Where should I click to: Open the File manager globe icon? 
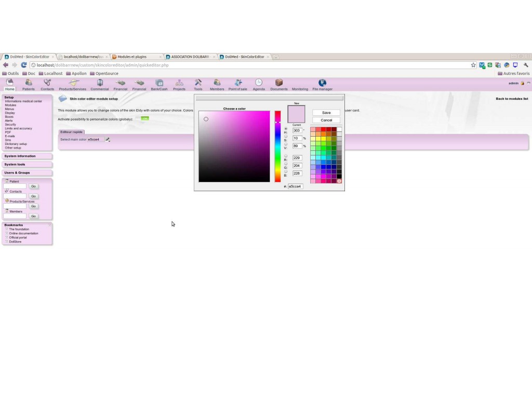[322, 83]
